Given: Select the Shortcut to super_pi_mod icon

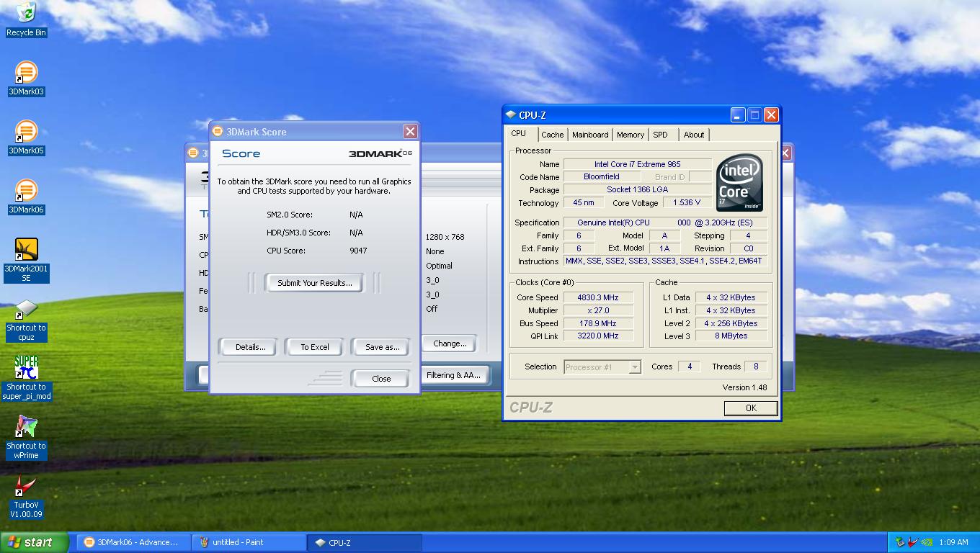Looking at the screenshot, I should click(26, 378).
